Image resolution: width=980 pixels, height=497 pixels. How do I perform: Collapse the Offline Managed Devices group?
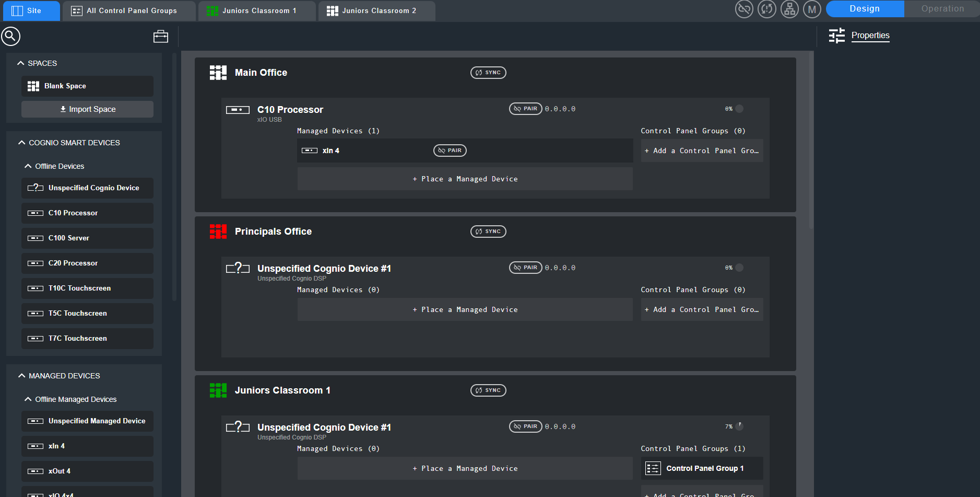28,399
